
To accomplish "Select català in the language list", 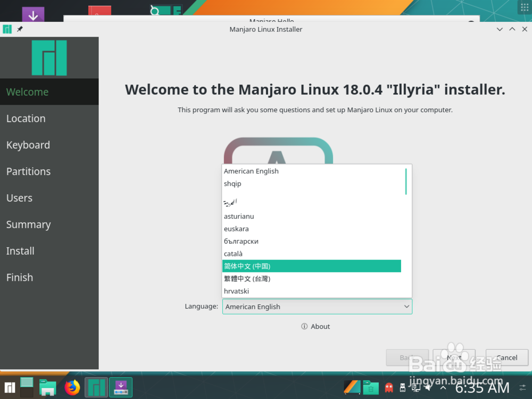I will [311, 254].
